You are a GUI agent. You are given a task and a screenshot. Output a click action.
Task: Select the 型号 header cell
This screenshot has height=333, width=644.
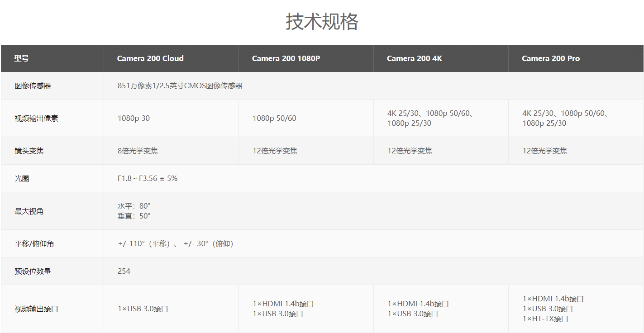(x=21, y=58)
